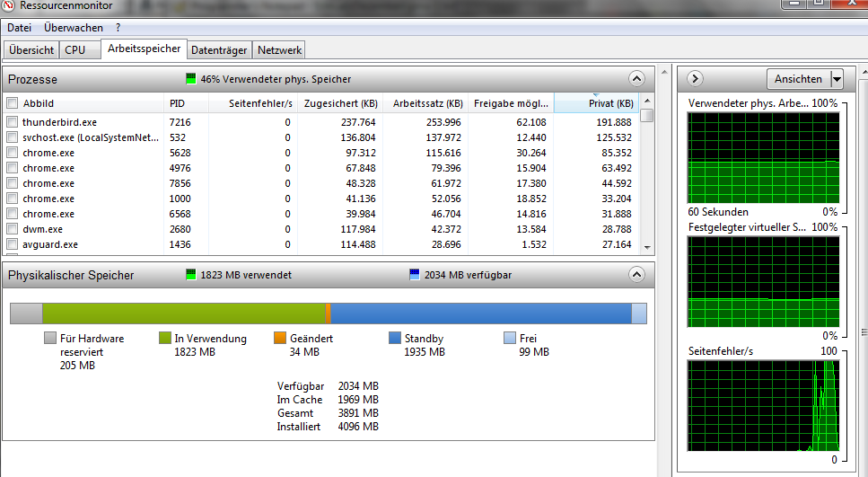Sort by the Arbeitssatz (KB) column
This screenshot has width=868, height=477.
(425, 103)
